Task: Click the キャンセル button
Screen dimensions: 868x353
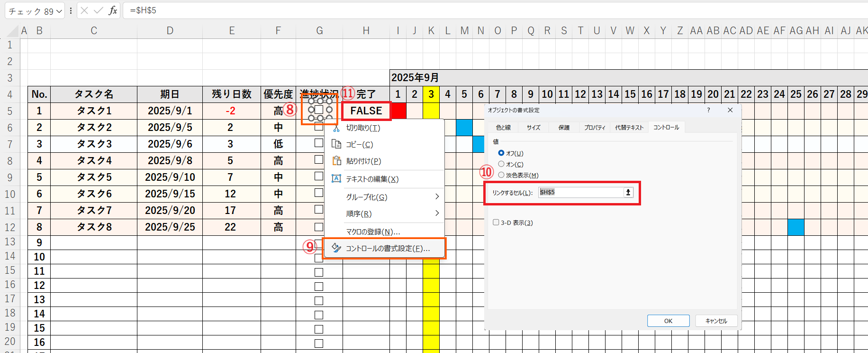Action: point(716,321)
